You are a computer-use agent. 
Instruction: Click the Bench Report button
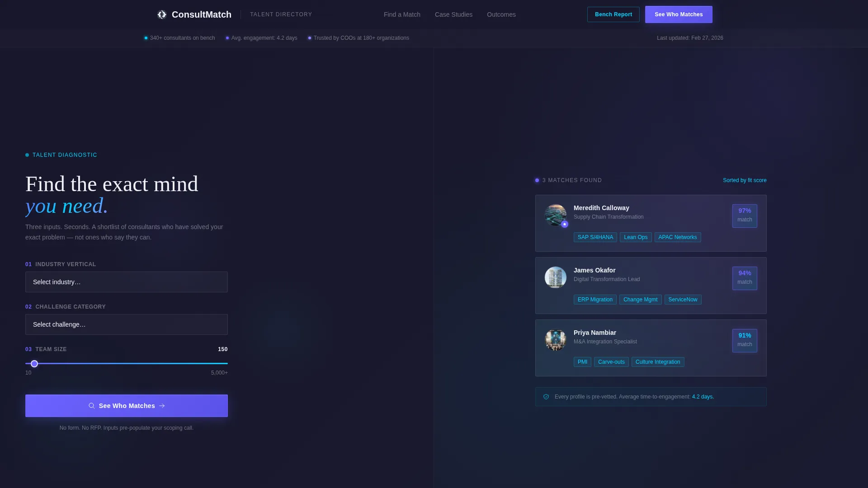pyautogui.click(x=613, y=14)
